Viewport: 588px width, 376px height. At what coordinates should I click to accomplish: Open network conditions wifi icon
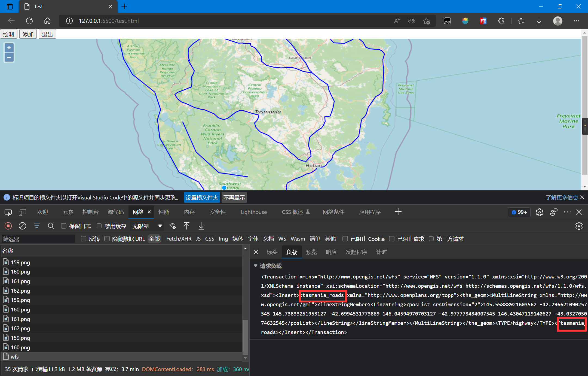(x=172, y=226)
